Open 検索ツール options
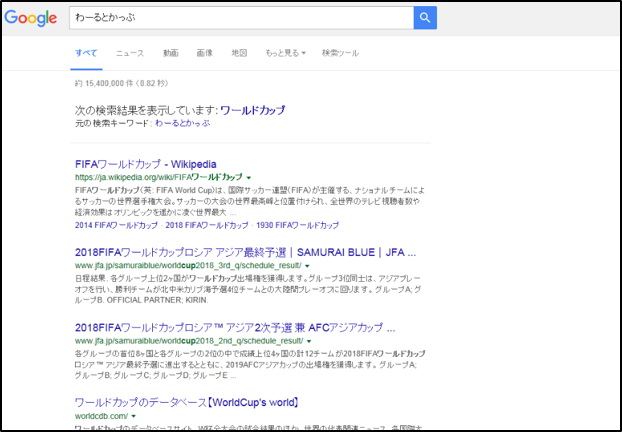Viewport: 622px width, 432px height. tap(340, 53)
